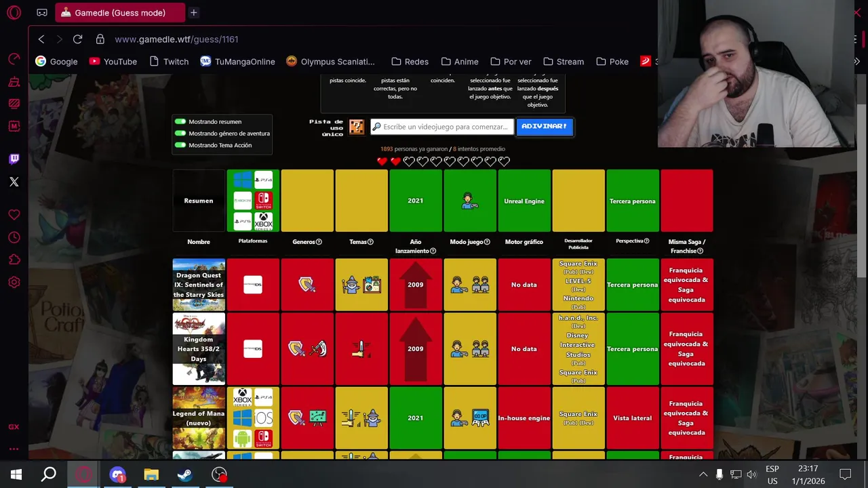Click the GX logo at the sidebar bottom
Image resolution: width=868 pixels, height=488 pixels.
pyautogui.click(x=14, y=427)
